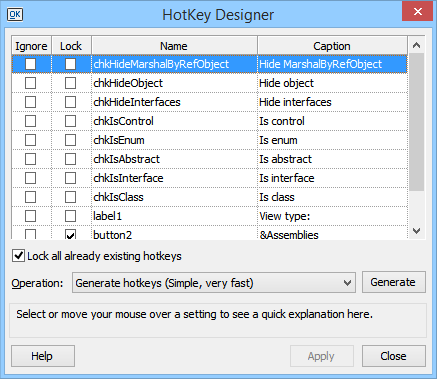Check Ignore for chkIsClass
The height and width of the screenshot is (379, 437).
point(30,197)
